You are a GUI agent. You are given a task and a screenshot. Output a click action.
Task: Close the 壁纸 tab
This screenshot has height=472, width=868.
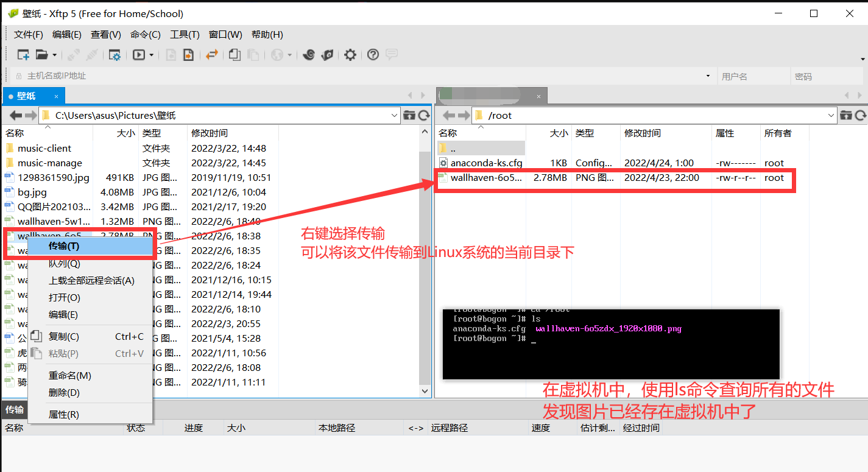pyautogui.click(x=57, y=96)
